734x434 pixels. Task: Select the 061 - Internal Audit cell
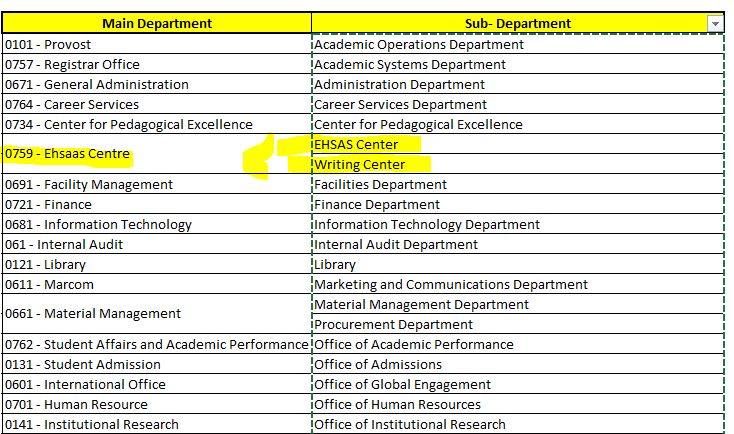click(x=157, y=244)
